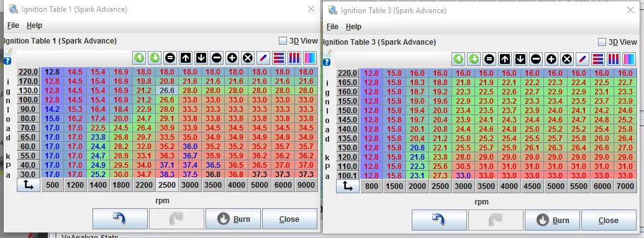Select the highlighted 26.6 cell in row 130.0
Screen dimensions: 644x238
167,91
